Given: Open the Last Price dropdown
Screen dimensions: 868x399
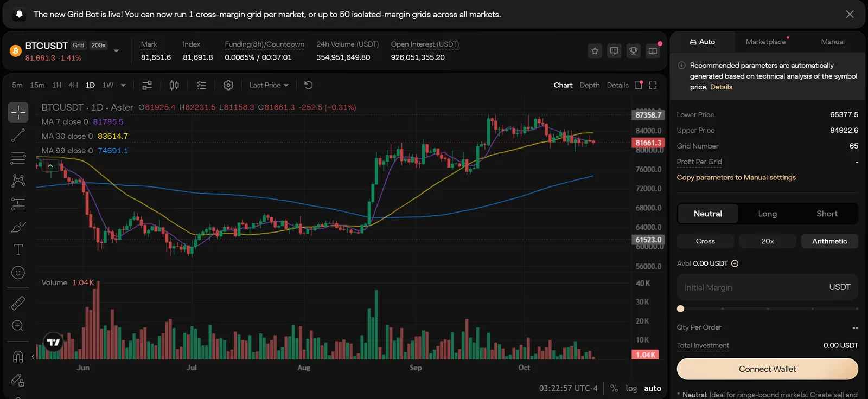Looking at the screenshot, I should point(269,85).
